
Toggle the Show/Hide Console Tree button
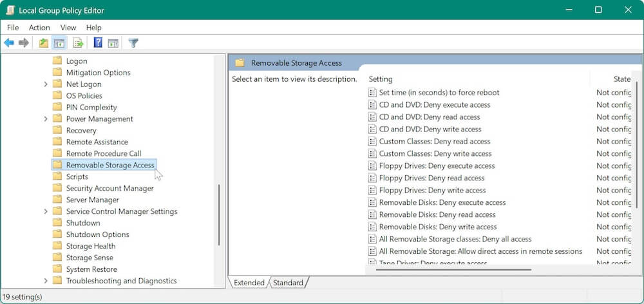click(x=59, y=43)
